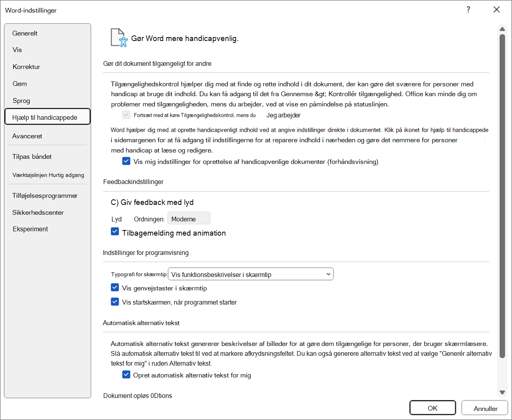The image size is (512, 420).
Task: Expand the Typografi for skærmtip dropdown
Action: pyautogui.click(x=251, y=274)
